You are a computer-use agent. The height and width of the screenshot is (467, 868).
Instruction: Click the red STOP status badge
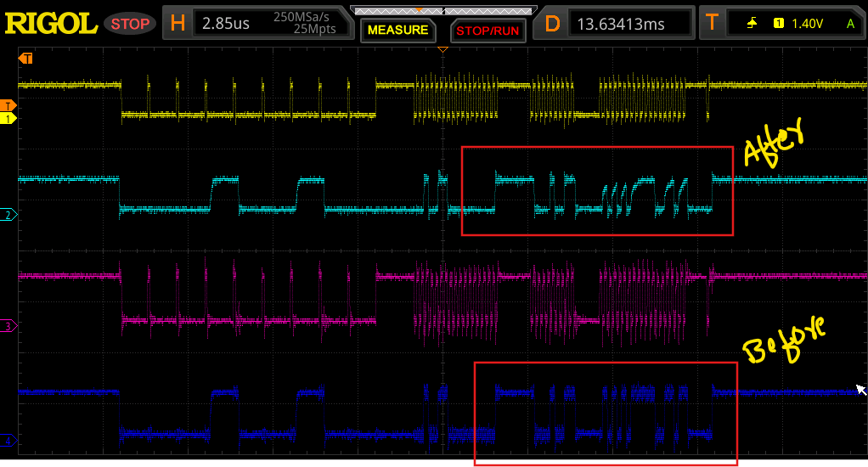(130, 24)
